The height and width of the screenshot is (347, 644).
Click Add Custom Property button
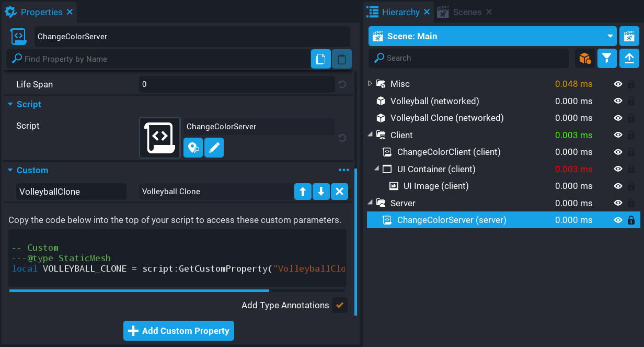[x=179, y=331]
